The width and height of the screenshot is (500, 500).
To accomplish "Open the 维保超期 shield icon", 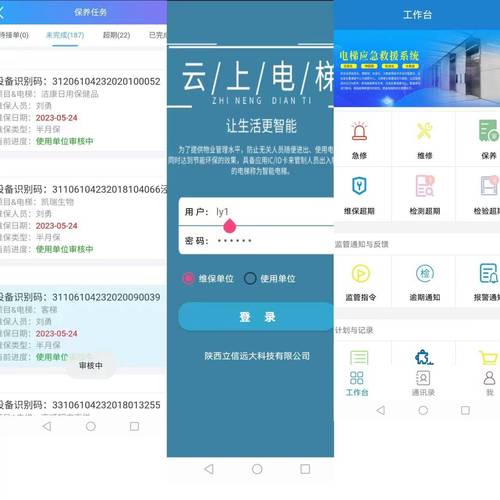I will (x=359, y=186).
